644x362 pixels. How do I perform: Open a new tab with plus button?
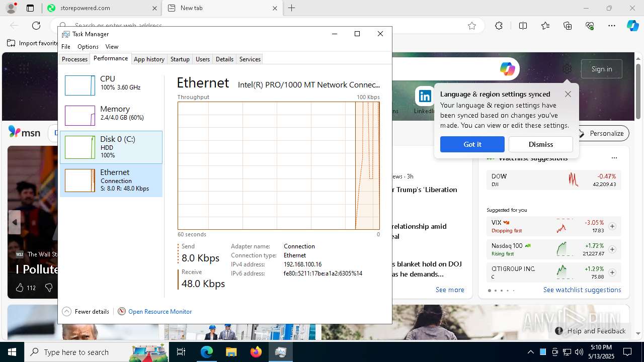[x=292, y=8]
